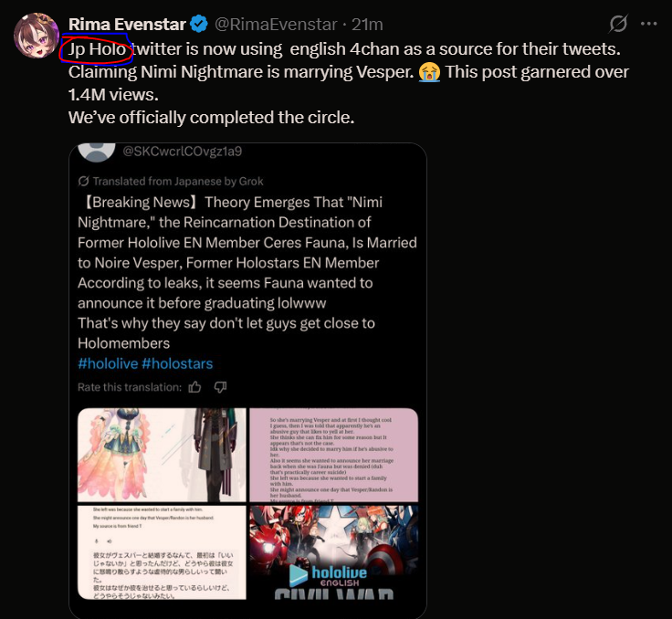The image size is (672, 619).
Task: Open the @RimaEvenstar handle
Action: click(x=276, y=25)
